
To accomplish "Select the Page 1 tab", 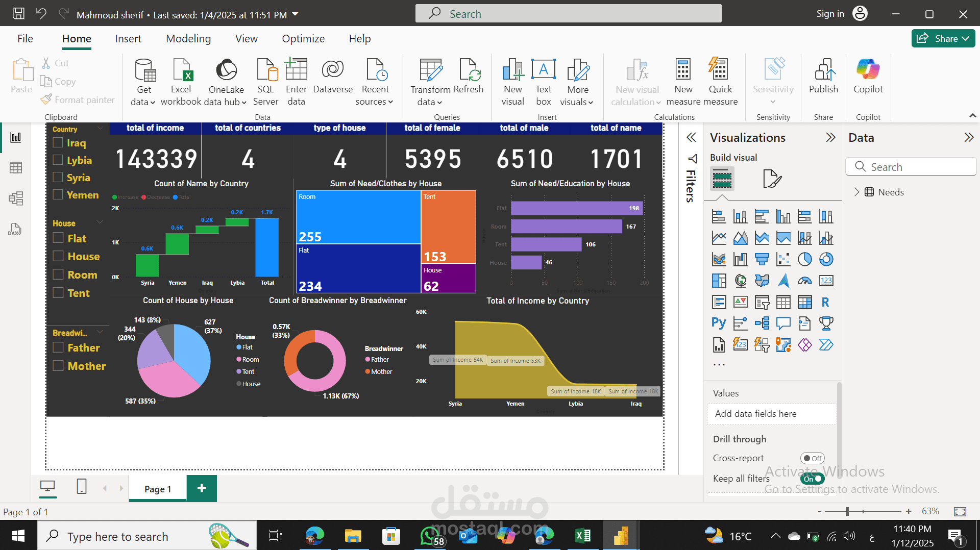I will pos(158,489).
